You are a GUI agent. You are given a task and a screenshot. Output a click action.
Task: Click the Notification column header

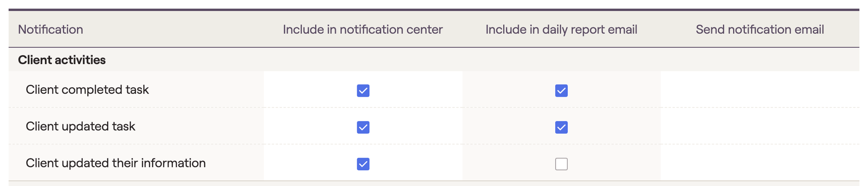click(51, 29)
